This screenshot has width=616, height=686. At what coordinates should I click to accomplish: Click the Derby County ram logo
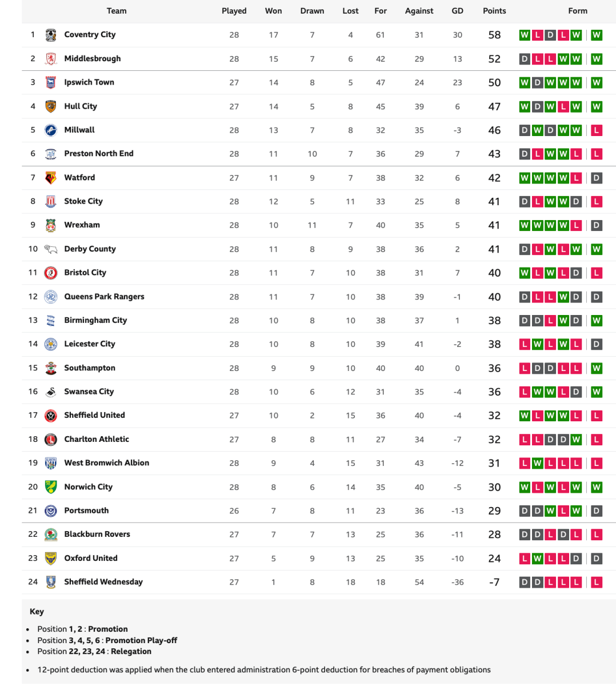pyautogui.click(x=51, y=249)
